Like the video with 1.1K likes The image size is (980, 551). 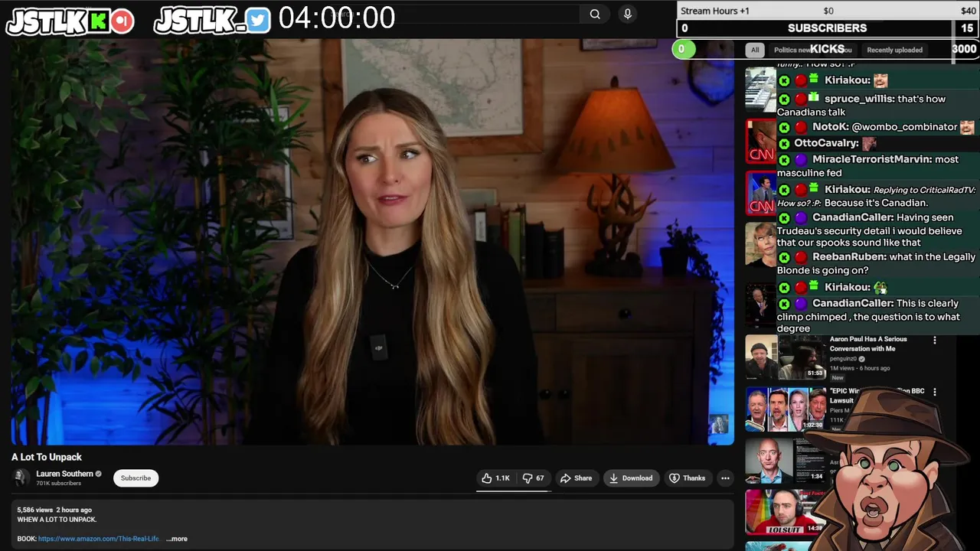tap(495, 478)
